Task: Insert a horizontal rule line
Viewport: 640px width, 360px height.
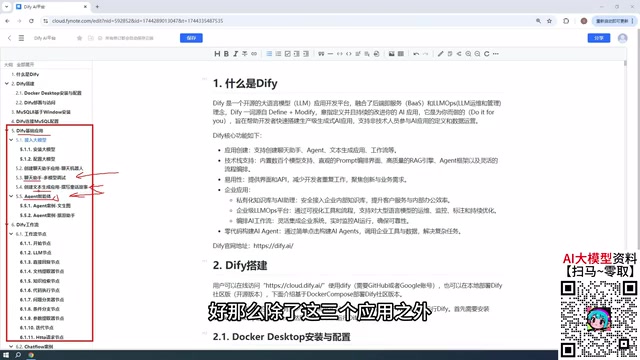Action: pyautogui.click(x=330, y=54)
